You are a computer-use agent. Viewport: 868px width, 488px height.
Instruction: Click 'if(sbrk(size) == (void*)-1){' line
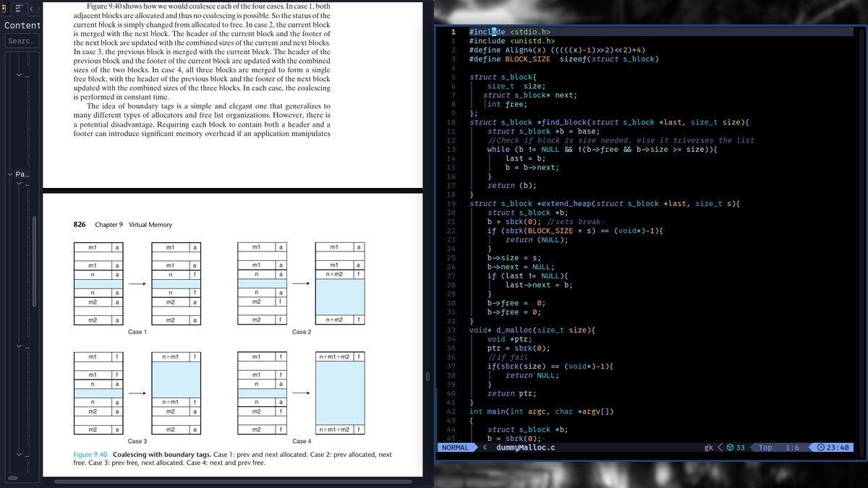[x=550, y=367]
